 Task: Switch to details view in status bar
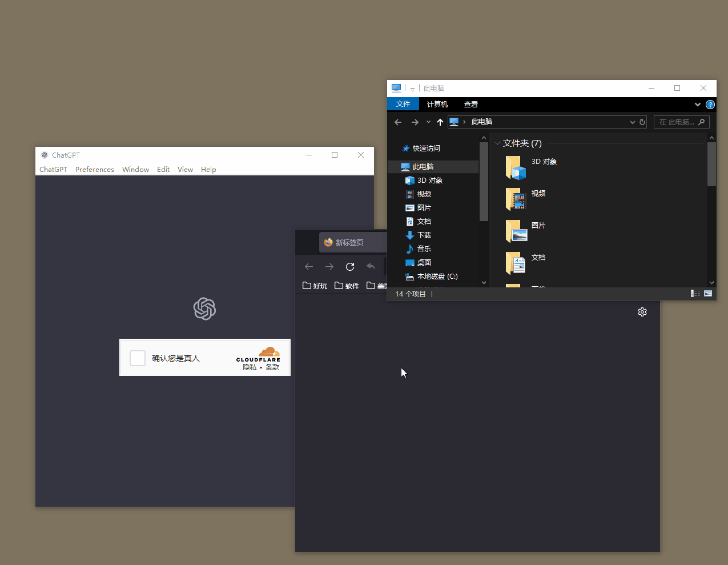click(x=695, y=294)
